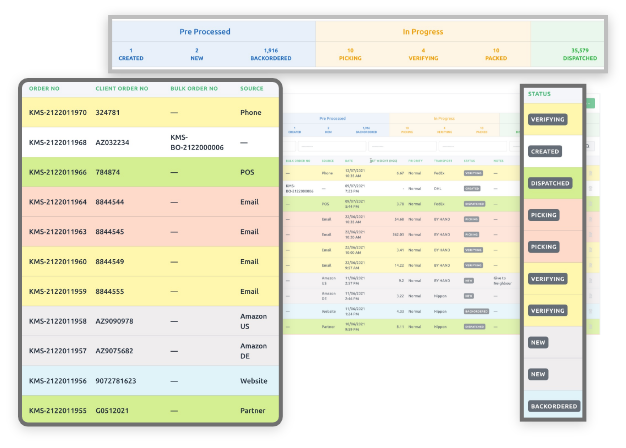The image size is (626, 448).
Task: Sort by the Source column header
Action: pyautogui.click(x=252, y=89)
